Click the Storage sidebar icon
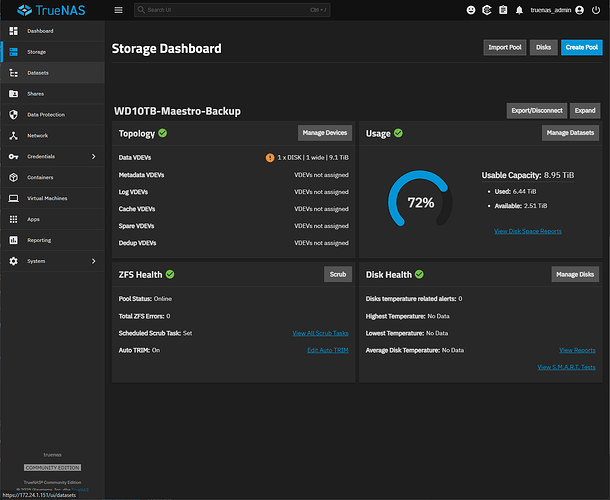 [14, 52]
